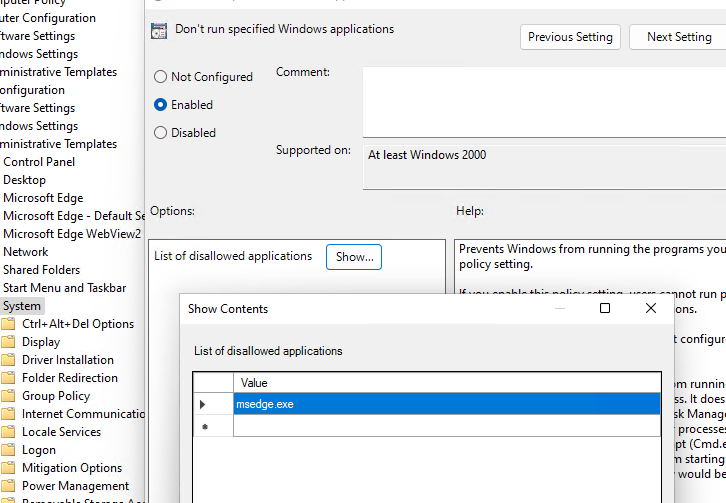Select the System node in tree

tap(22, 306)
